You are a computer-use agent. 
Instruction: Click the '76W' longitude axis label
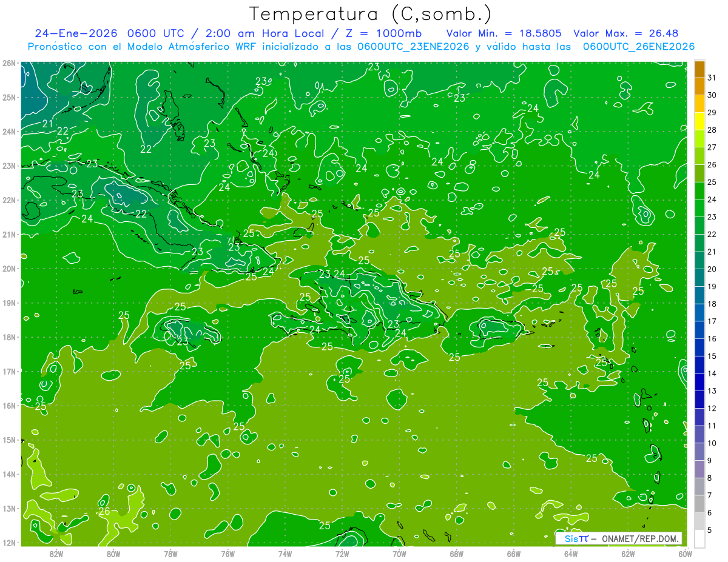[227, 554]
